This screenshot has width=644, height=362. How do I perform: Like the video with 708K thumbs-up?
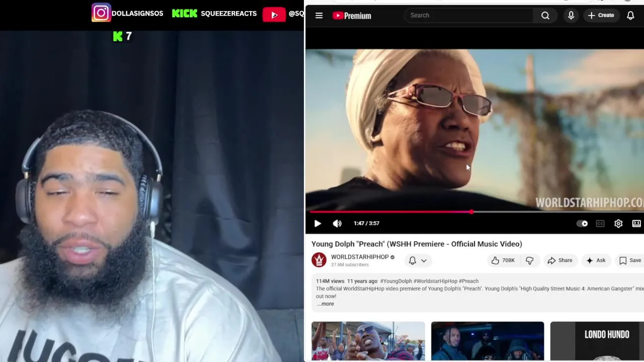pos(503,260)
